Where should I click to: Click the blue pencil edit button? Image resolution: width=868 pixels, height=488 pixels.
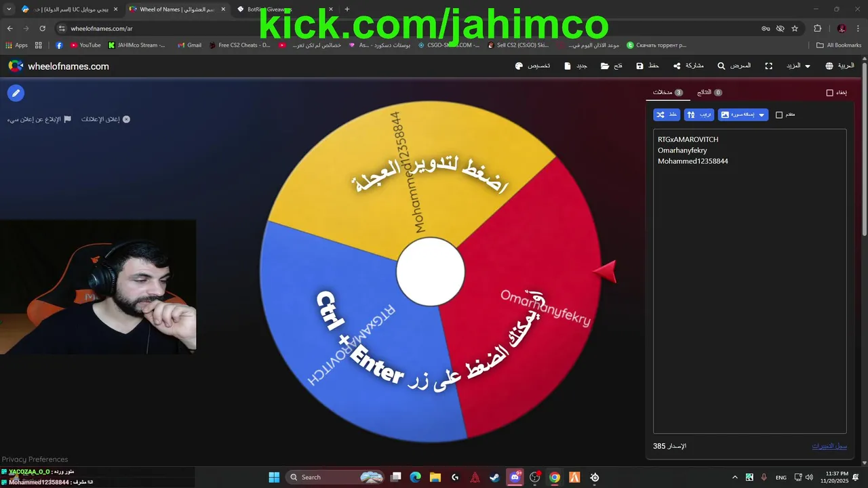(x=16, y=93)
